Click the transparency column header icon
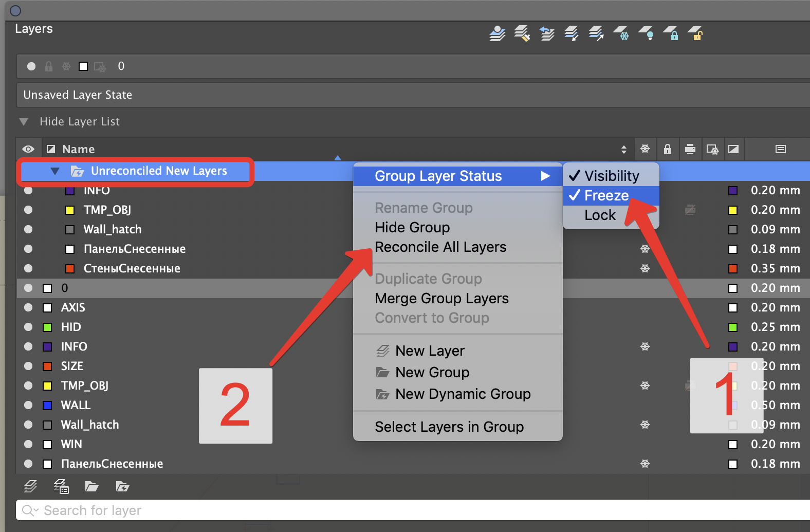Viewport: 810px width, 532px height. click(x=733, y=149)
